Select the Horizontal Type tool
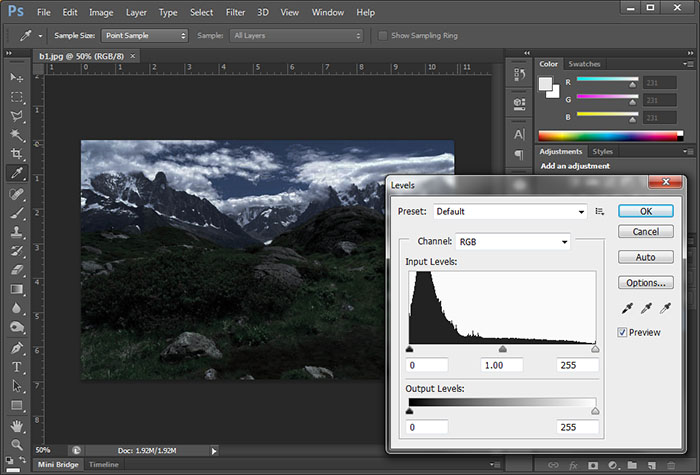 17,366
